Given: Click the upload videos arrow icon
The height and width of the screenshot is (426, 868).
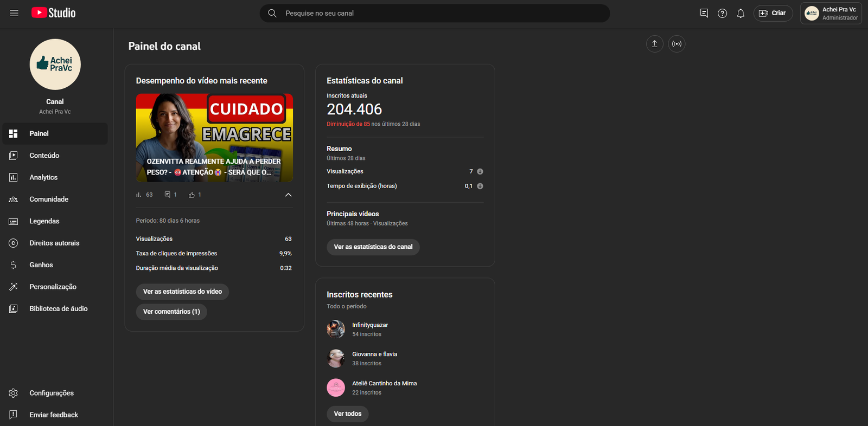Looking at the screenshot, I should [x=655, y=44].
